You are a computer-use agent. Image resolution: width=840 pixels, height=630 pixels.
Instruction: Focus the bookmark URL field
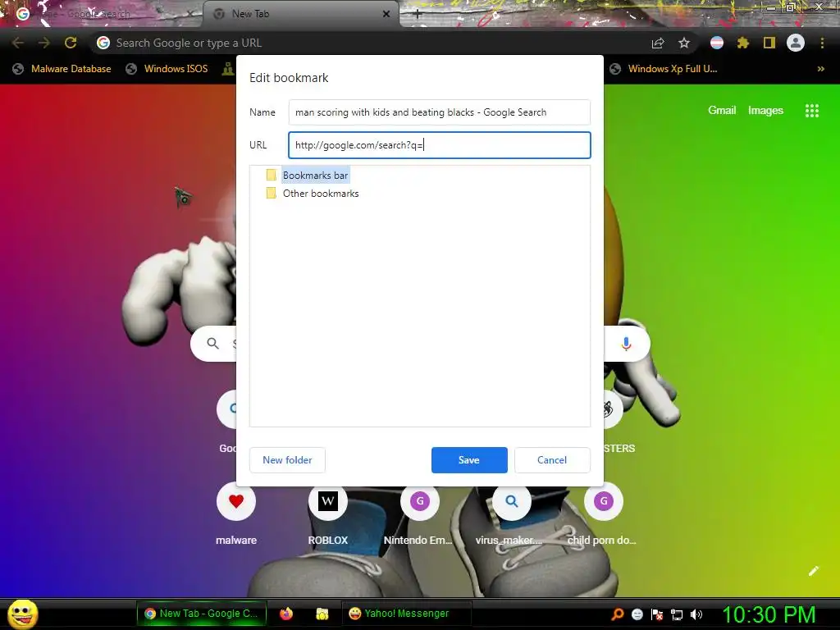[440, 145]
